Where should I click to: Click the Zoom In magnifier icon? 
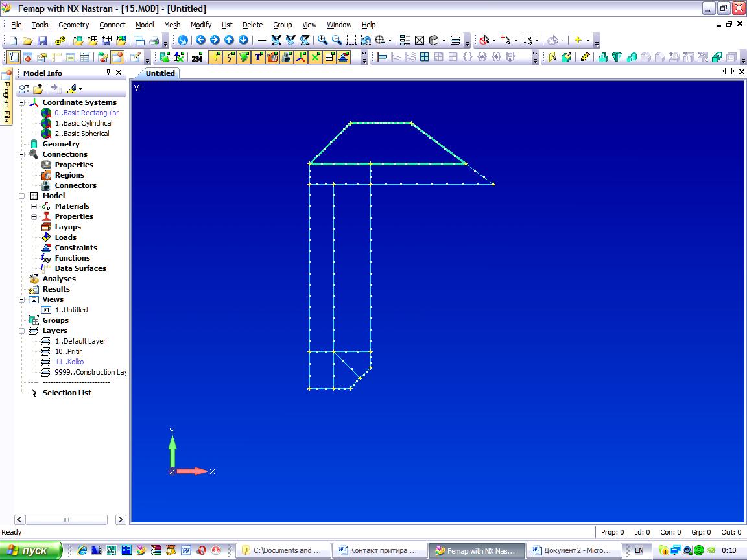pyautogui.click(x=322, y=40)
